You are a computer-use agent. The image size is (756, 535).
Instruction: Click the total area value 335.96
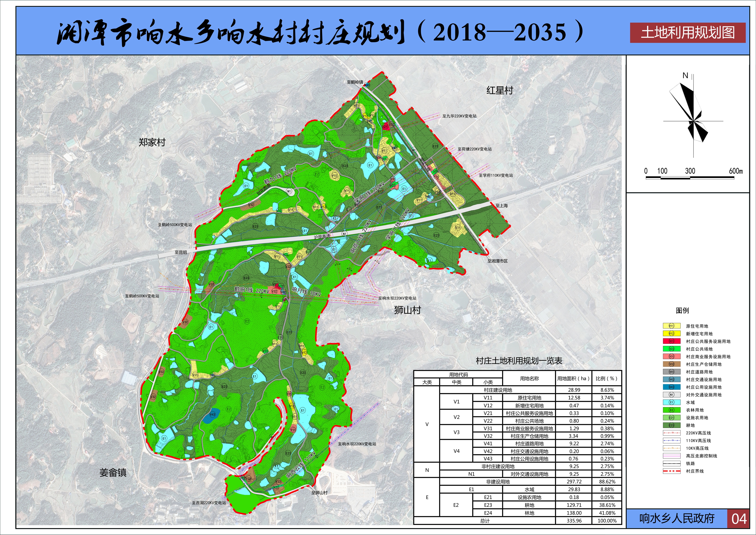(x=574, y=521)
